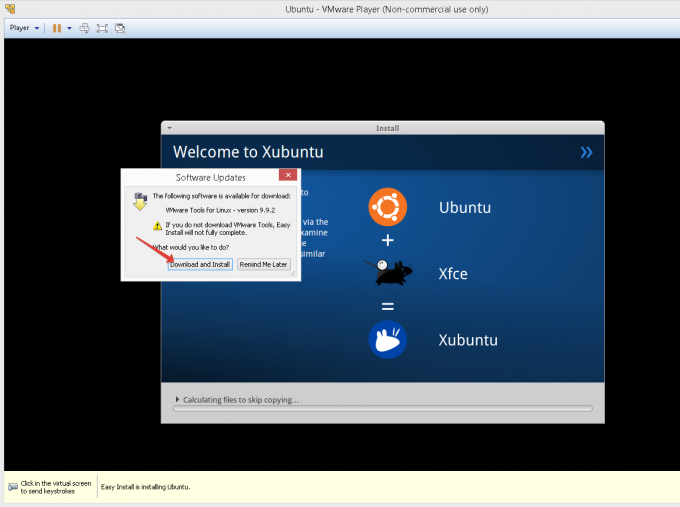Open the Install window menu arrow

(x=170, y=128)
